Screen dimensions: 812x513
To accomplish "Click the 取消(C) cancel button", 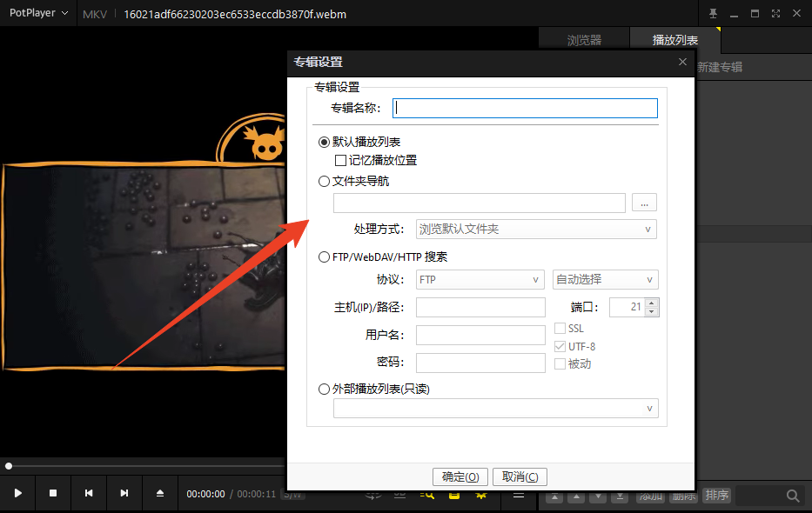I will coord(520,476).
